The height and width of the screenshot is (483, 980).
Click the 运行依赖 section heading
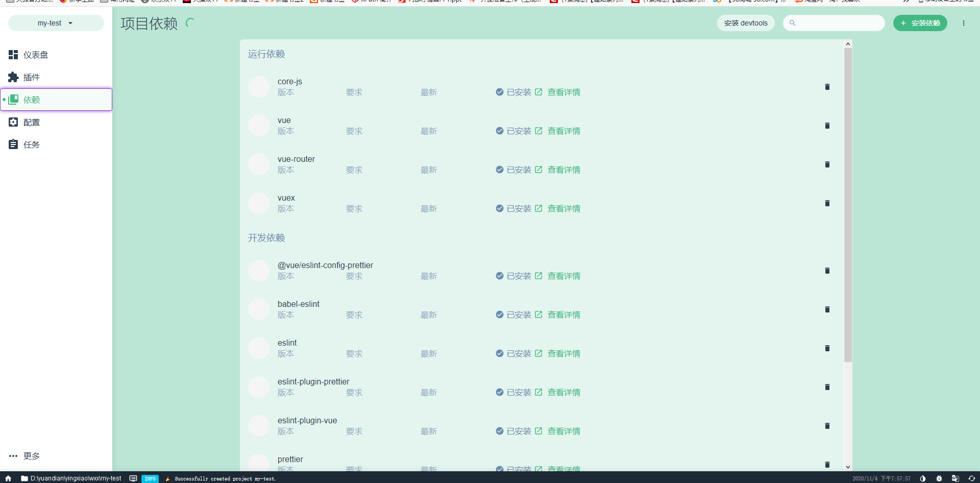click(x=266, y=54)
